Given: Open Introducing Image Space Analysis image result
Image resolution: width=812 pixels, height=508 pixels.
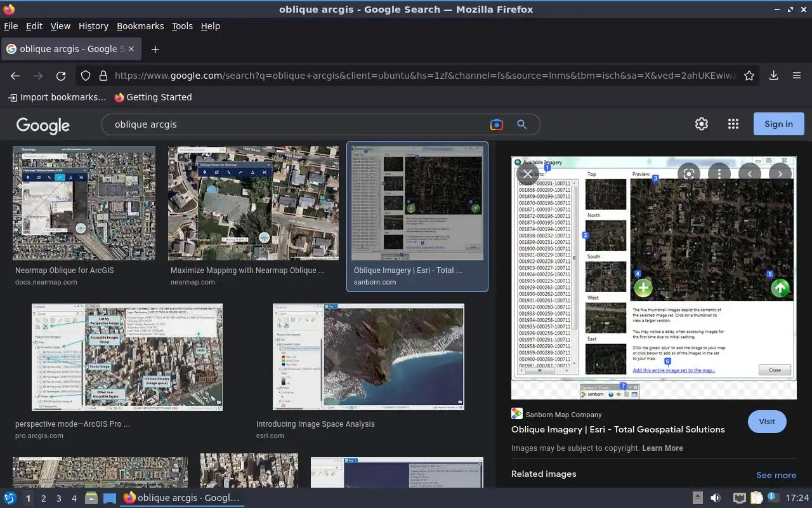Looking at the screenshot, I should click(x=368, y=357).
